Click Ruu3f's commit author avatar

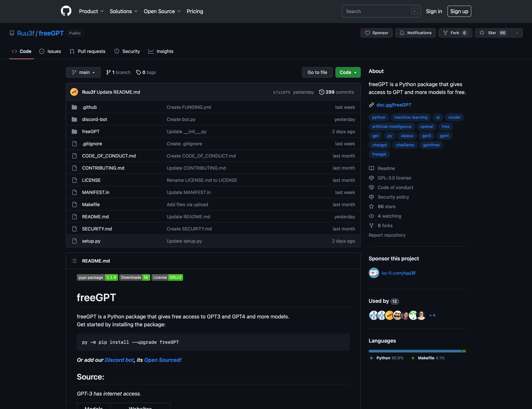click(x=74, y=92)
